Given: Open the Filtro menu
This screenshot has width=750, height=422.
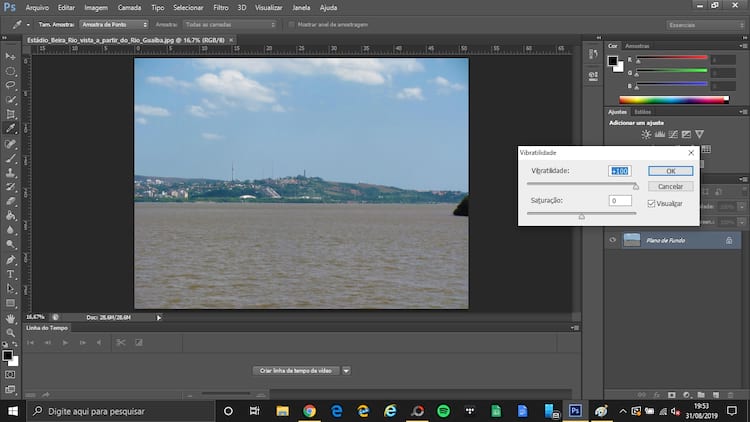Looking at the screenshot, I should point(221,8).
